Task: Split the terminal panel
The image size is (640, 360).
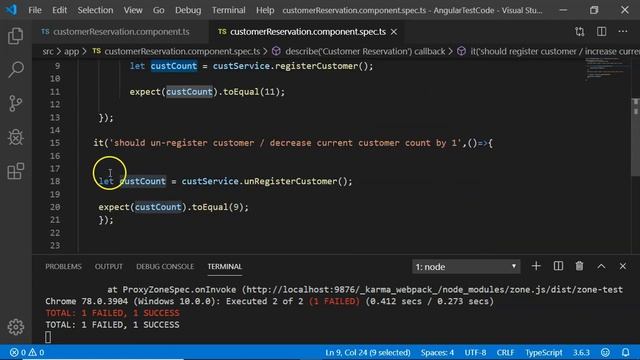Action: tap(558, 266)
